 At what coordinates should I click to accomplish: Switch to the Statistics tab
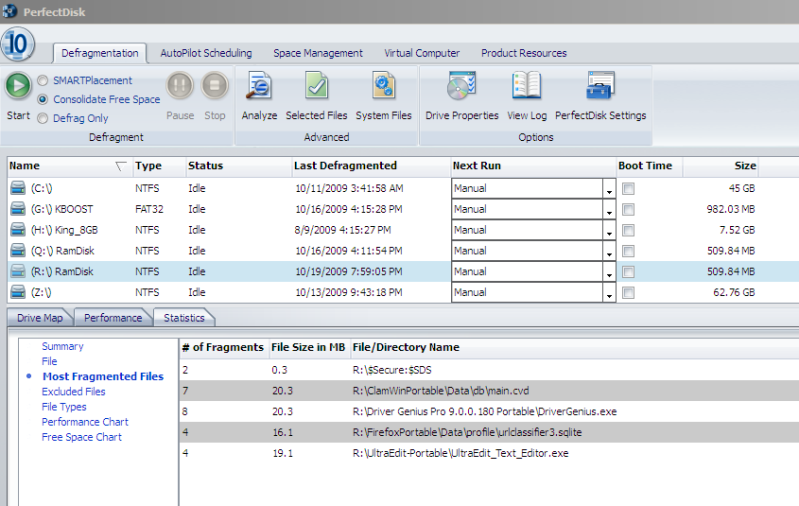coord(184,317)
